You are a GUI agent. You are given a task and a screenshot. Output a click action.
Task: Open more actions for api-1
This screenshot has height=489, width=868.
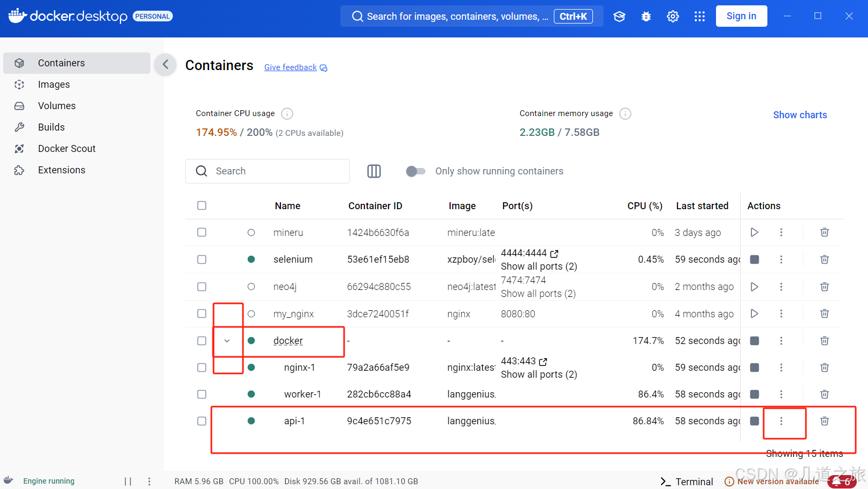pos(781,421)
